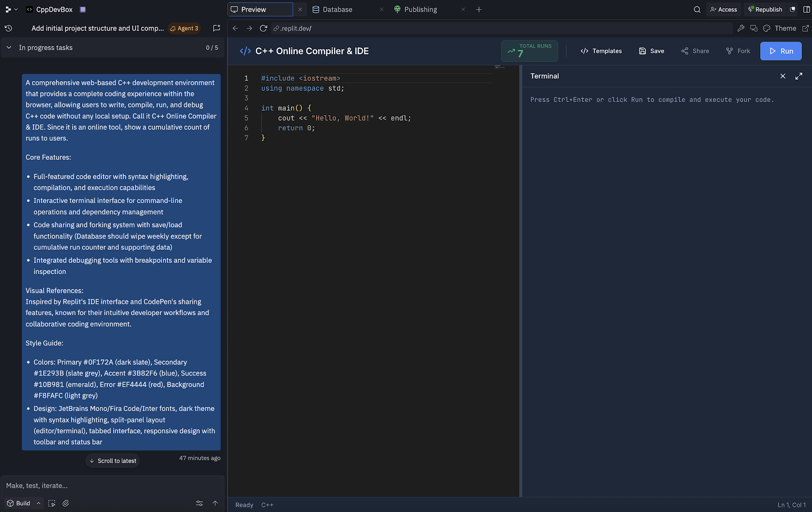Click line number 4 in the gutter
812x512 pixels.
[x=246, y=108]
